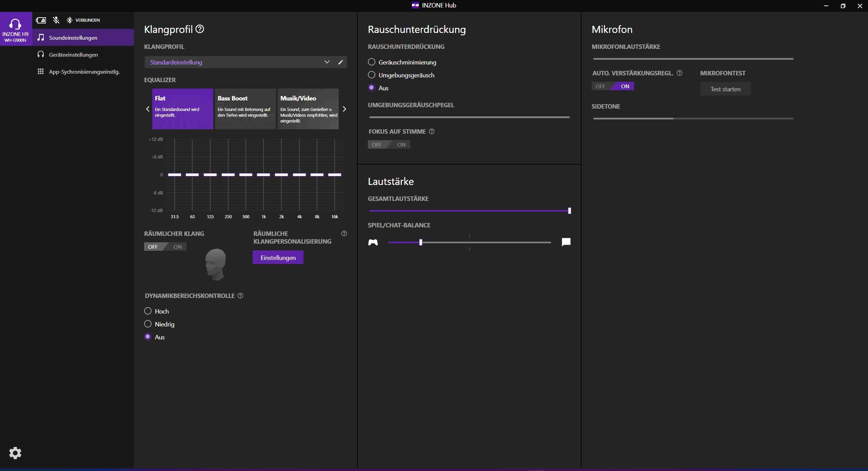This screenshot has height=471, width=868.
Task: Click the Einstellungen button
Action: [x=278, y=258]
